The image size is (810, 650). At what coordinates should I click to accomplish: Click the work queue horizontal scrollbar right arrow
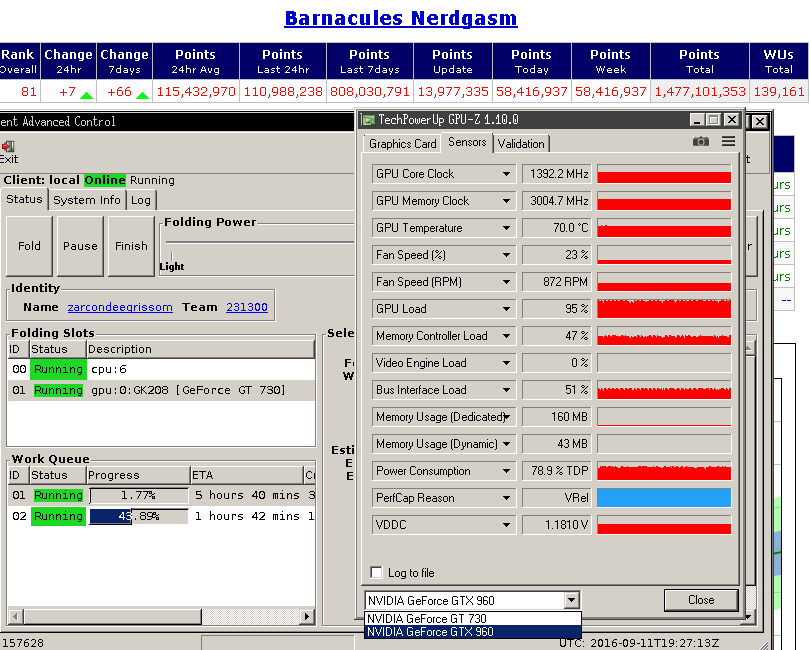point(308,616)
